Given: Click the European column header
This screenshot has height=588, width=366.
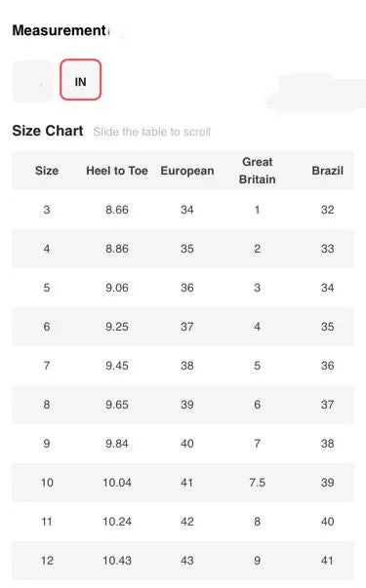Looking at the screenshot, I should pyautogui.click(x=187, y=171).
